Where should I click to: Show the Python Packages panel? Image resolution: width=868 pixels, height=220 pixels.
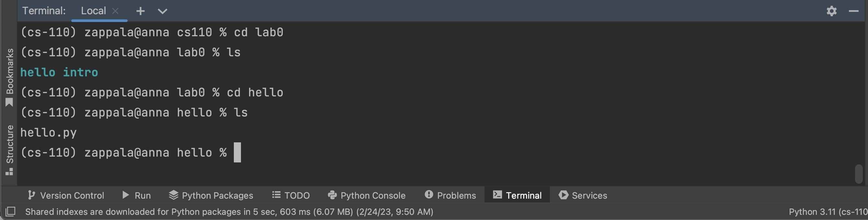(211, 195)
